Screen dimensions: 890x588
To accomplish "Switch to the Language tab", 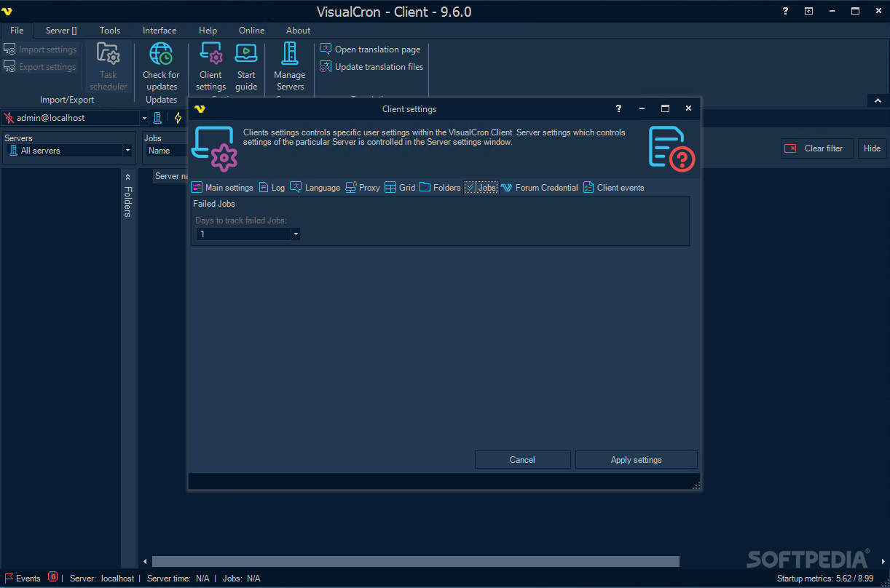I will tap(315, 188).
